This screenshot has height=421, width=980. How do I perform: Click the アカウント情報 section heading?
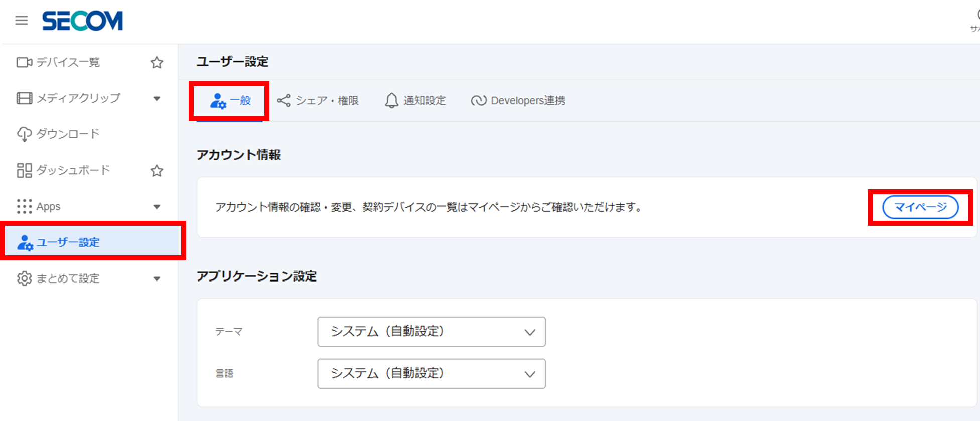click(238, 155)
